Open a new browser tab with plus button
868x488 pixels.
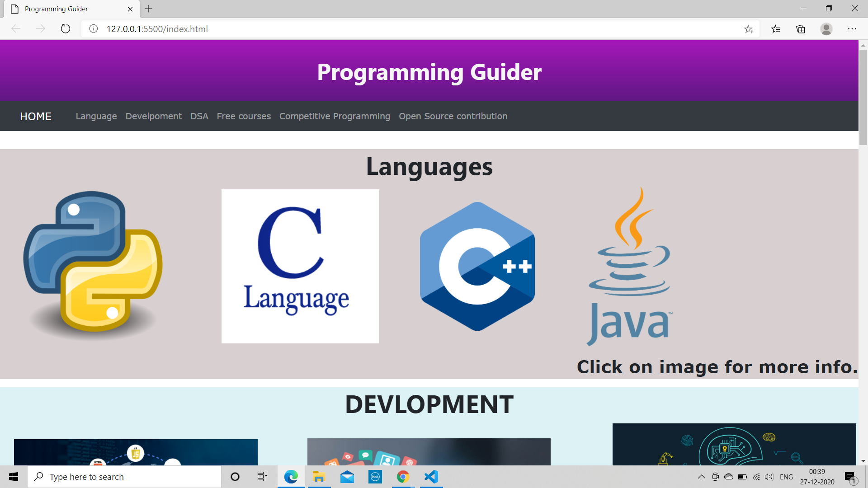149,9
